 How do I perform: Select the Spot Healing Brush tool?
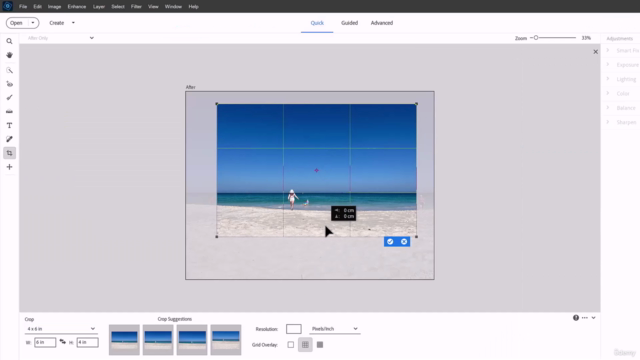click(x=9, y=139)
